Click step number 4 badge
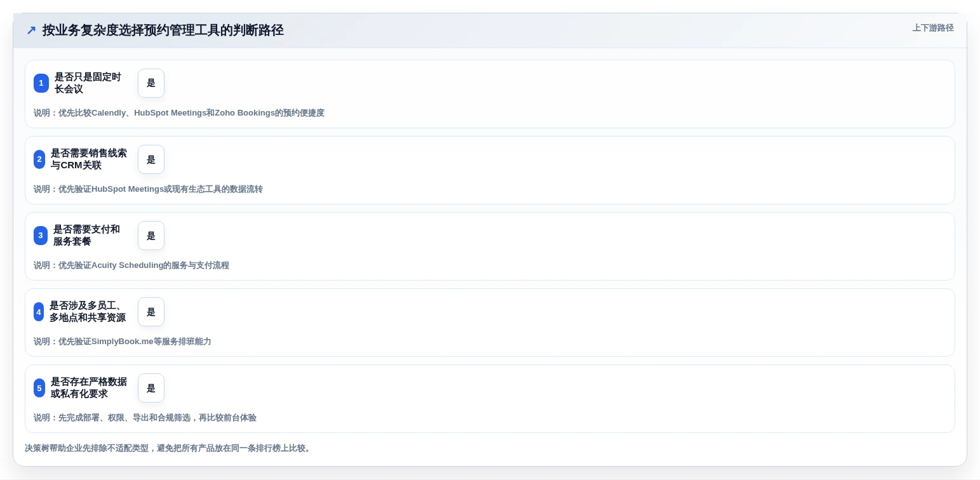This screenshot has height=480, width=980. click(39, 312)
